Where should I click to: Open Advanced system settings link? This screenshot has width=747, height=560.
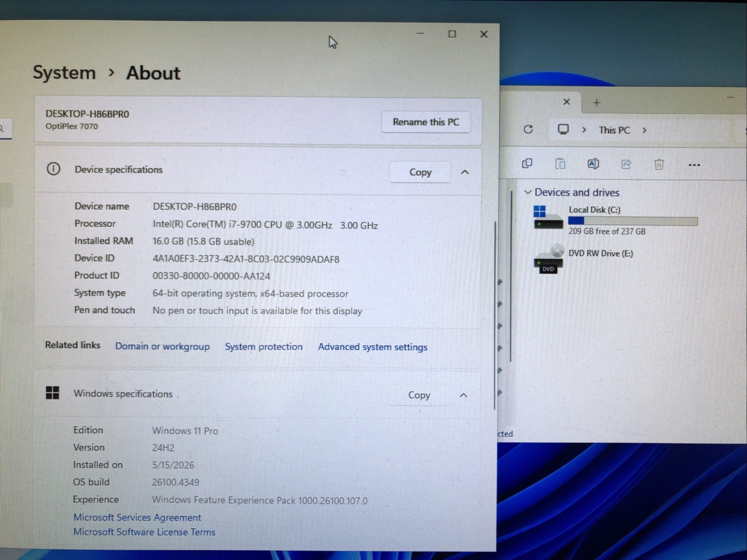tap(373, 347)
